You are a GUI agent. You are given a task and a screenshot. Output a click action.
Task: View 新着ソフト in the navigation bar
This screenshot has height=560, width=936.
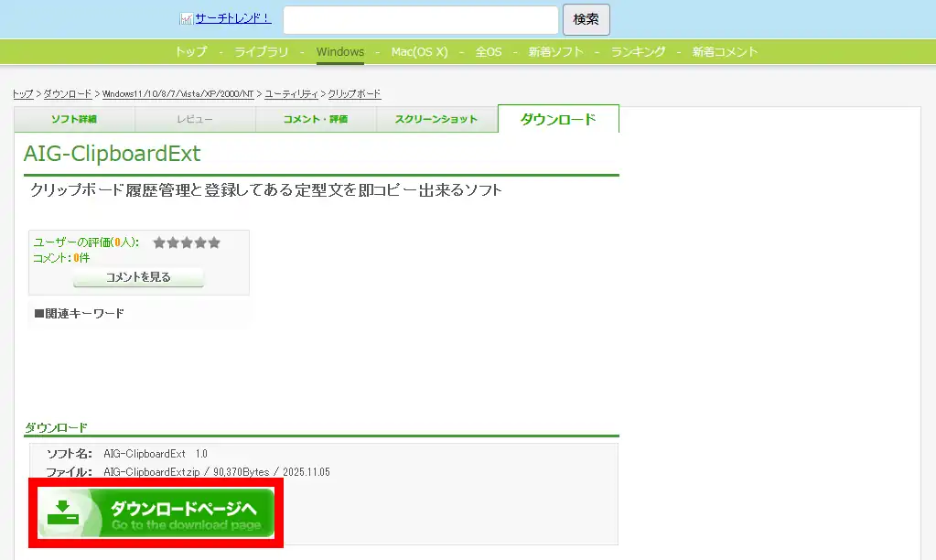pos(556,52)
